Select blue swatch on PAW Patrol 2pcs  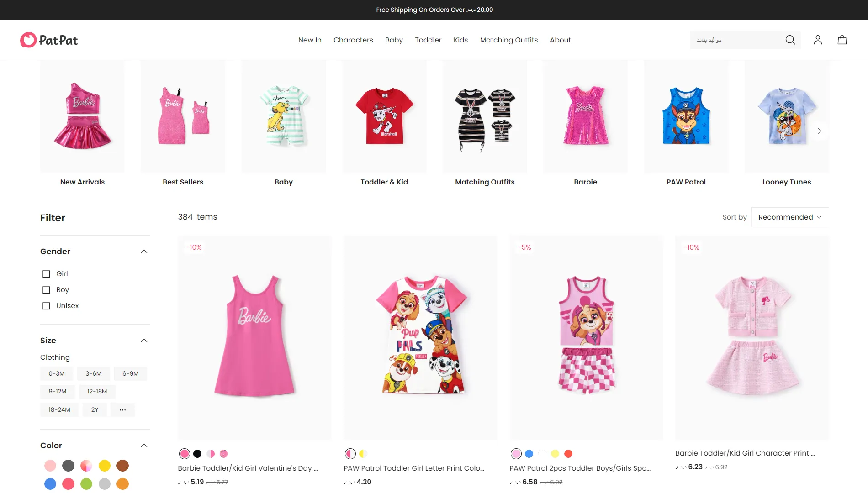tap(529, 454)
